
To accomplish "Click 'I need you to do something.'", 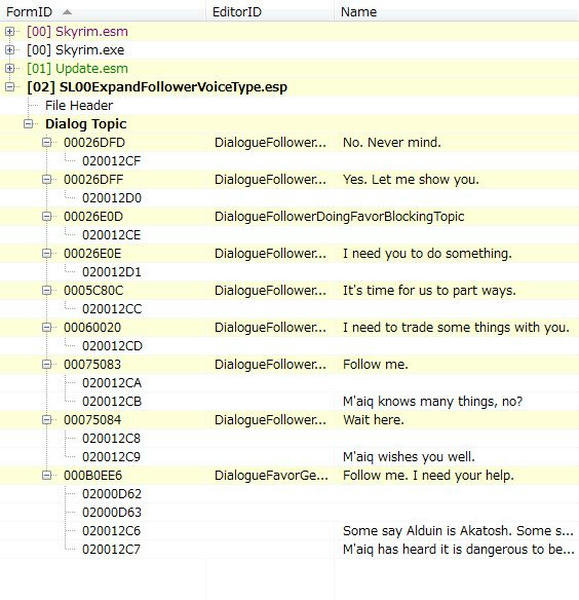I will click(x=427, y=253).
